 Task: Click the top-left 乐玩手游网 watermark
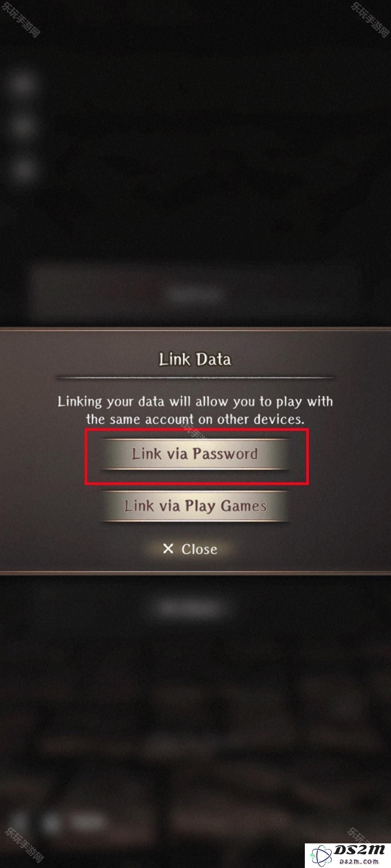pyautogui.click(x=21, y=19)
